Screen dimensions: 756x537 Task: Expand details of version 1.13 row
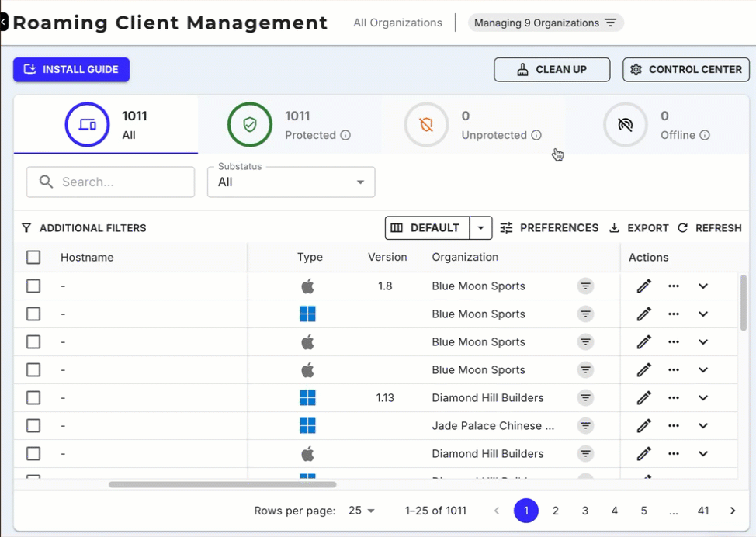tap(703, 398)
